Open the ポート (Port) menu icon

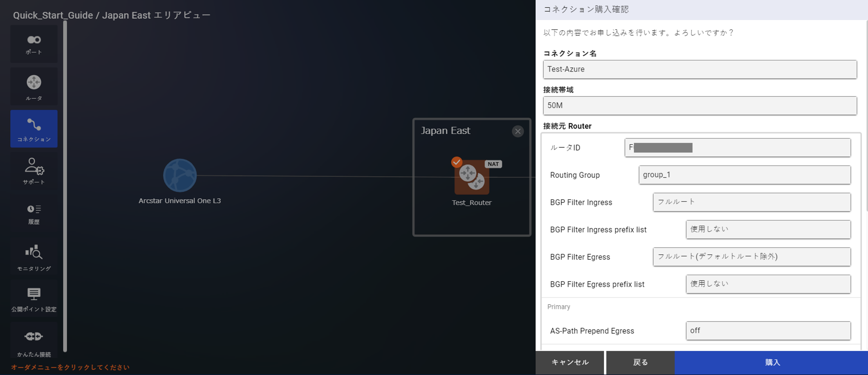[x=34, y=44]
